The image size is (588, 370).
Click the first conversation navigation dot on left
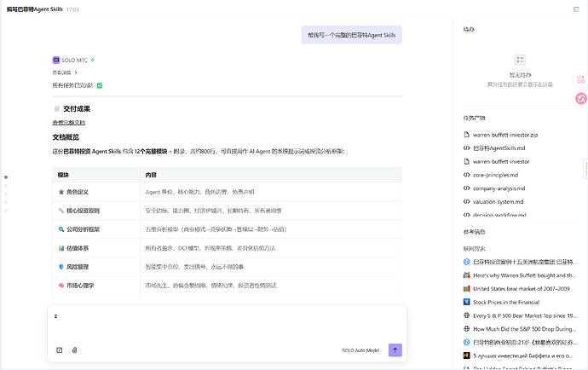(6, 177)
